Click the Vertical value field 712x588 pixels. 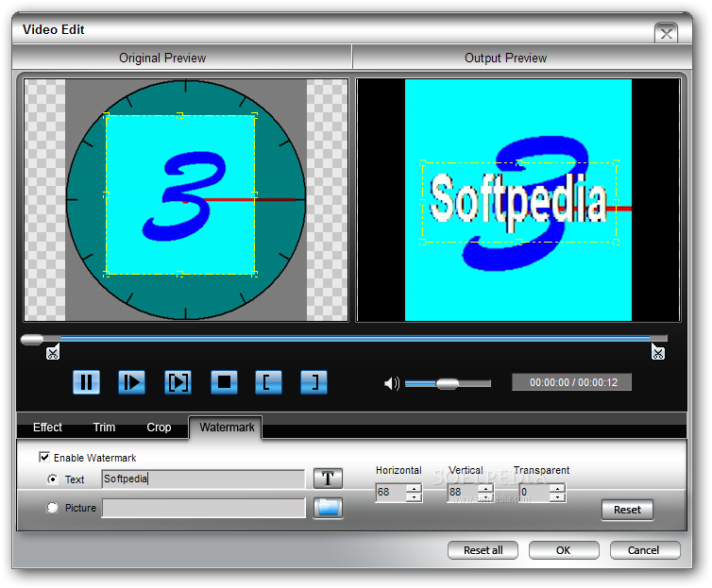(x=463, y=493)
